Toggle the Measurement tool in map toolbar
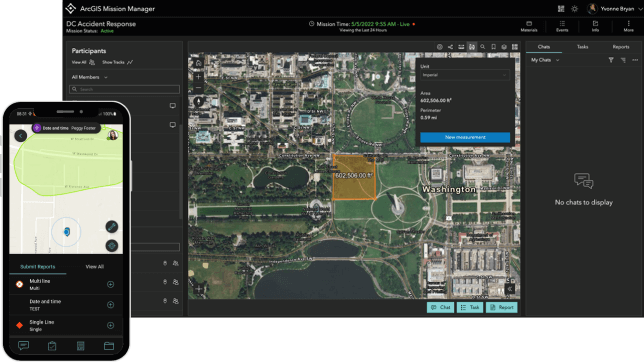The image size is (644, 363). (472, 47)
